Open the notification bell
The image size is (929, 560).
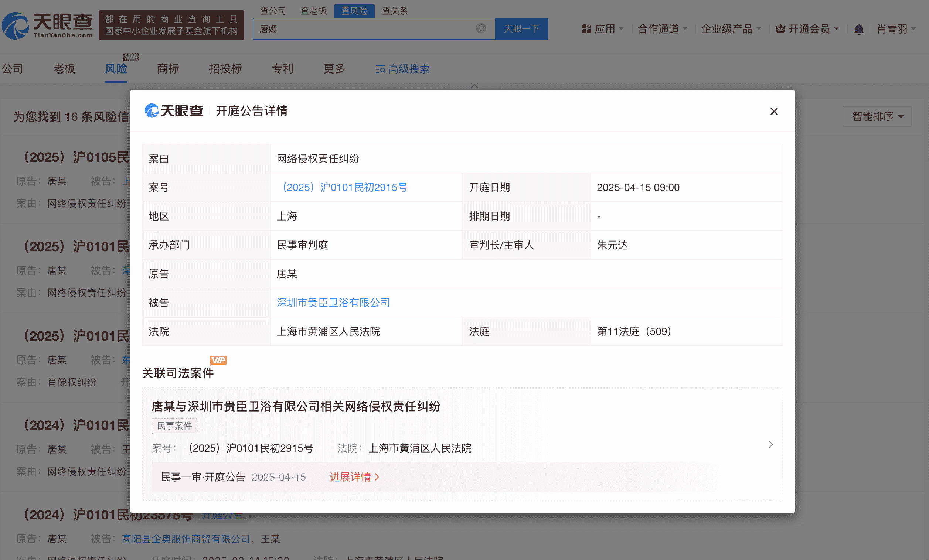click(x=859, y=29)
